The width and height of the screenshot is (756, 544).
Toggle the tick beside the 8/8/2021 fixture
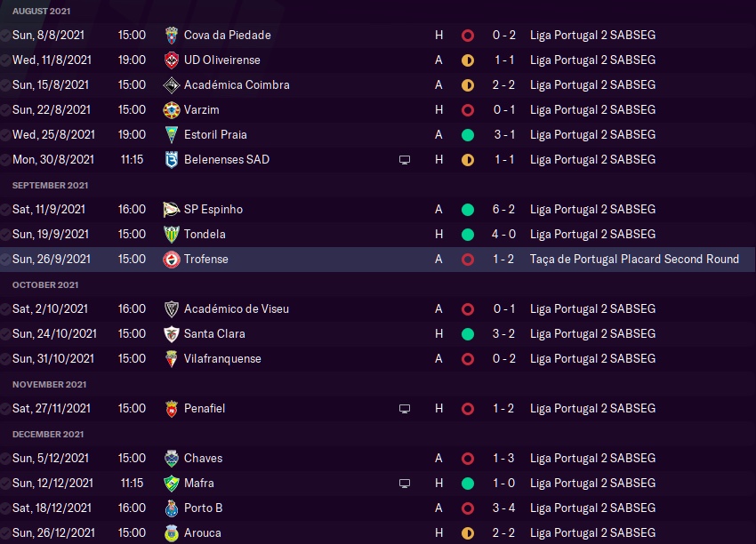6,36
